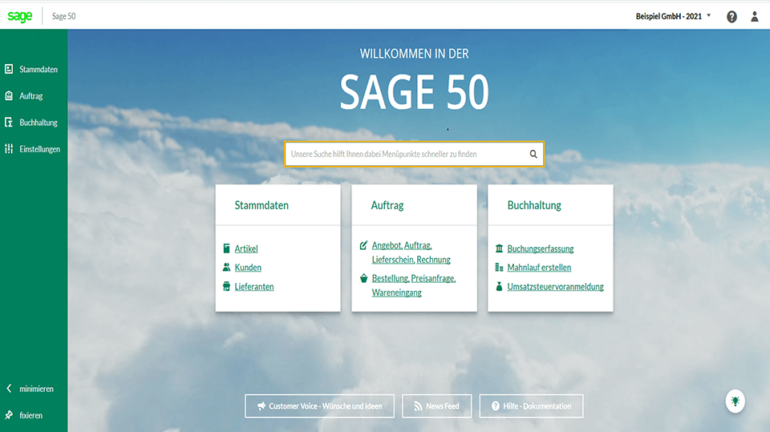Click the edit icon beside Angebot

363,245
